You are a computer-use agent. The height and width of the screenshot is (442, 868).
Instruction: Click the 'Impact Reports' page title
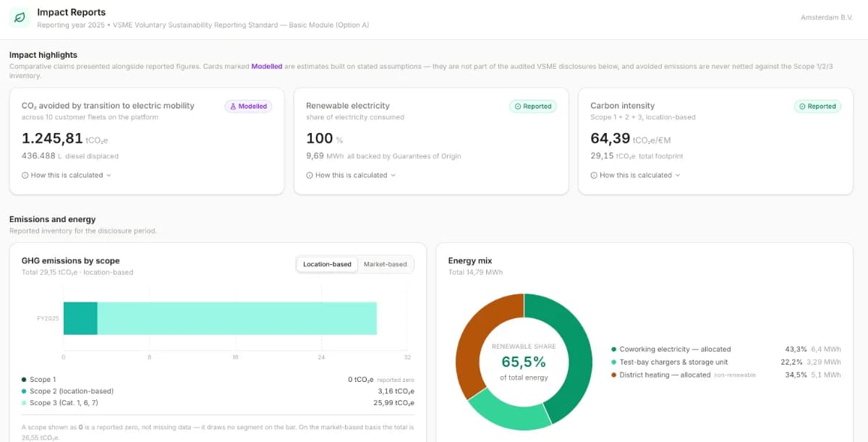pyautogui.click(x=72, y=12)
